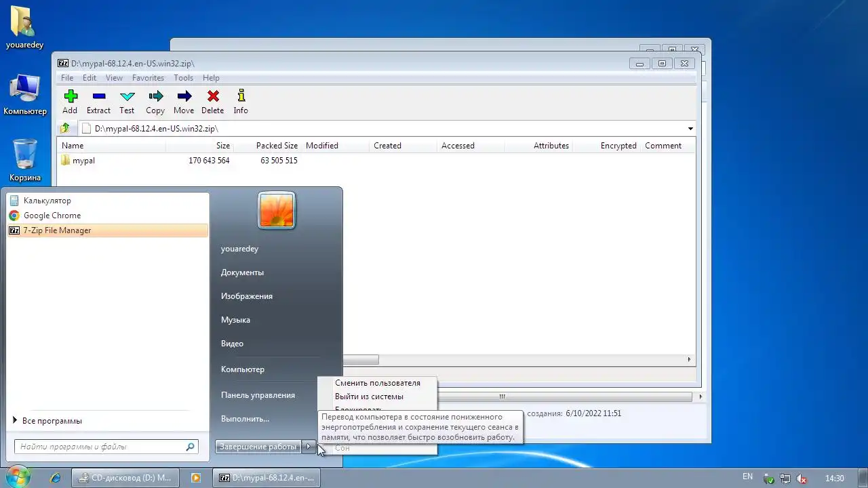The width and height of the screenshot is (868, 488).
Task: Expand the address path dropdown arrow
Action: coord(690,128)
